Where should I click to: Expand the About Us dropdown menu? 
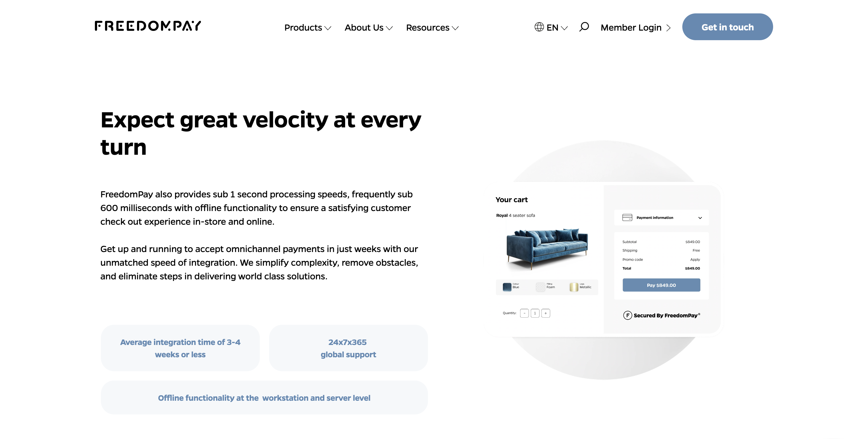click(x=368, y=27)
